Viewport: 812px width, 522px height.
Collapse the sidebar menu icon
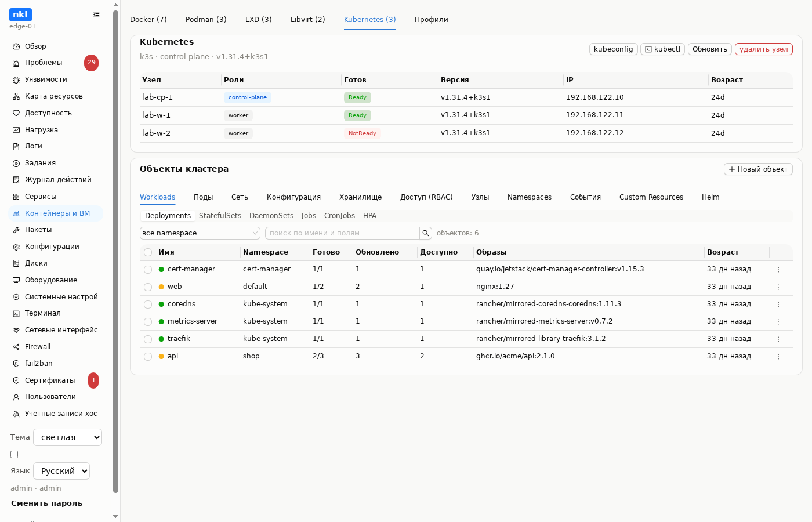96,14
